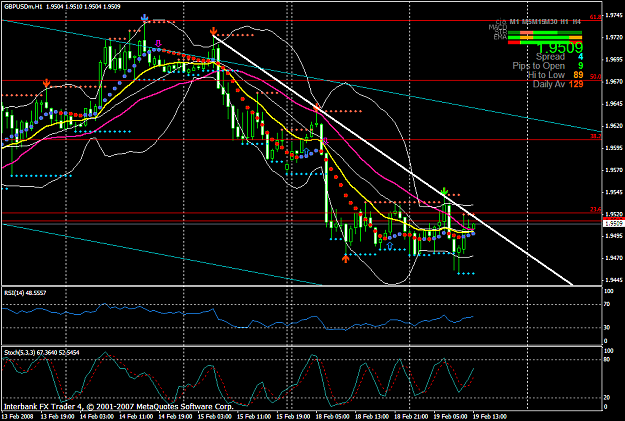Click the 30 level label on the RSI scale
Screen dimensions: 625x421
[x=608, y=328]
